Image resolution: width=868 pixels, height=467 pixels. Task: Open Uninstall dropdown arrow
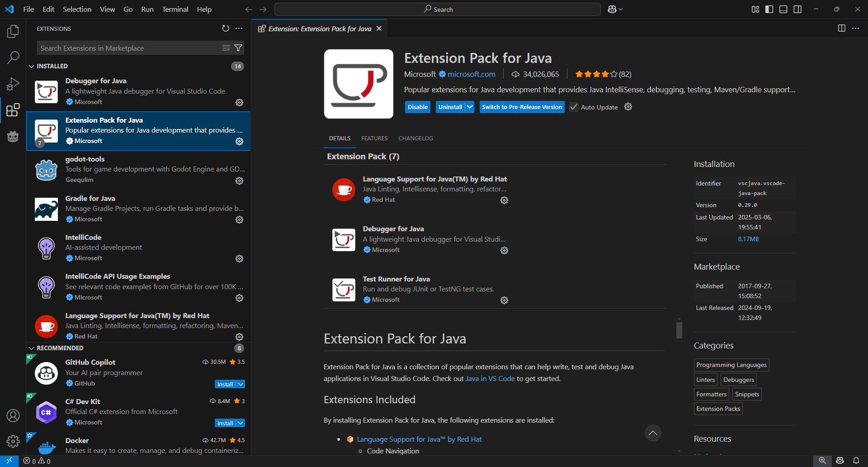coord(470,107)
